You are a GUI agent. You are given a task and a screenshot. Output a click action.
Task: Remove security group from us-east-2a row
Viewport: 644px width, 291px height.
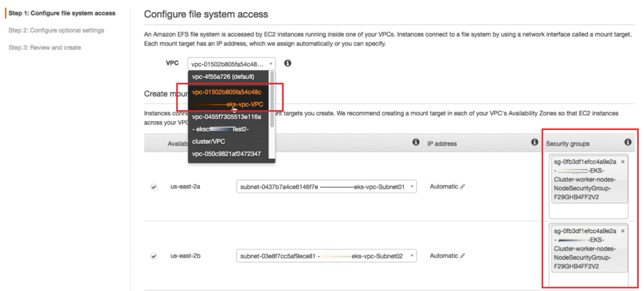[622, 162]
